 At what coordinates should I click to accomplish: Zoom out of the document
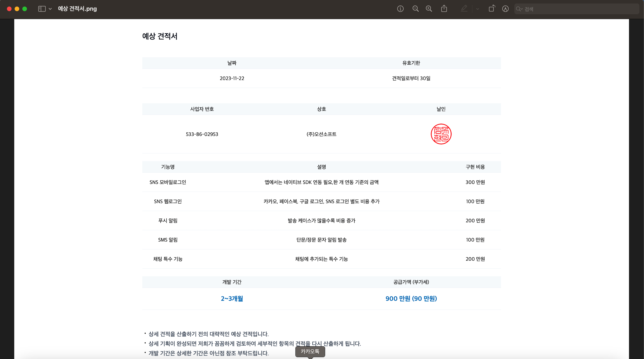click(416, 8)
